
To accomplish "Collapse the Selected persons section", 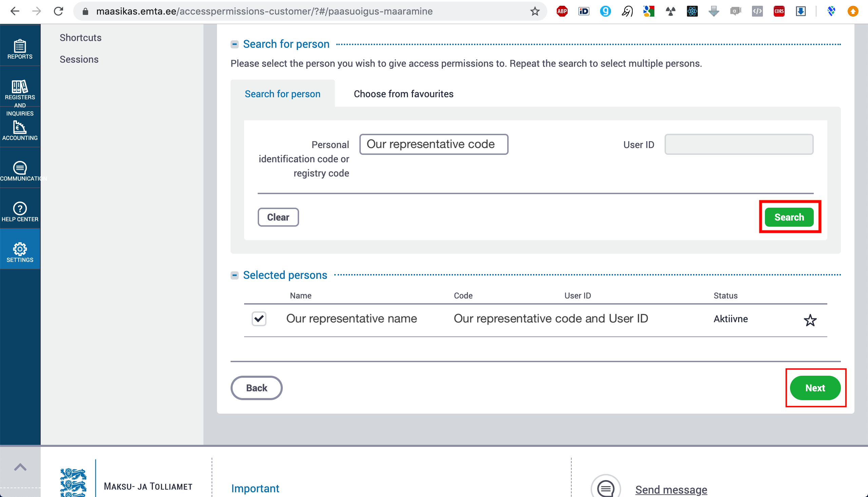I will pyautogui.click(x=234, y=275).
